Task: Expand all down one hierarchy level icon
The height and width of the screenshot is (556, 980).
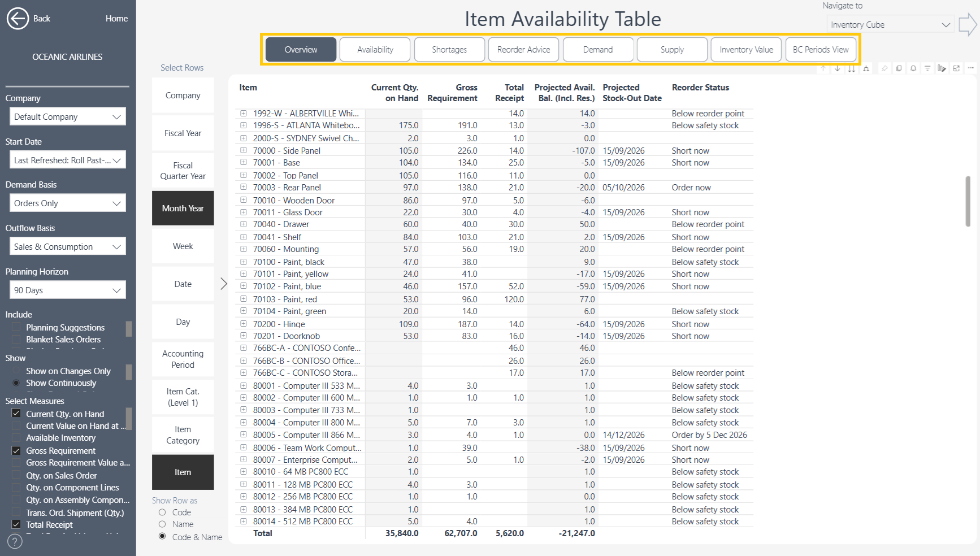Action: tap(866, 68)
